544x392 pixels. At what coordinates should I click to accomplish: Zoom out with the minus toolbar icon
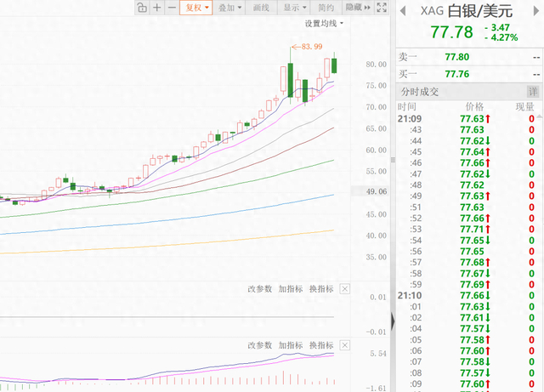click(x=172, y=8)
